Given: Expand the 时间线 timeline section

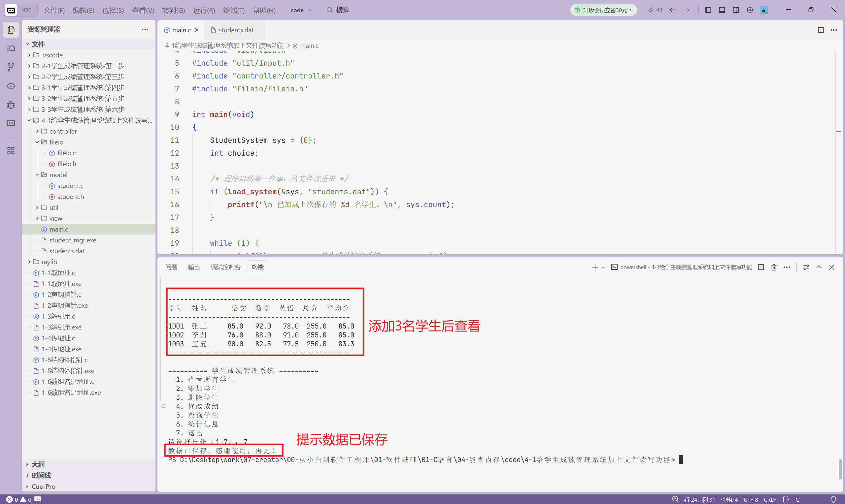Looking at the screenshot, I should [88, 475].
